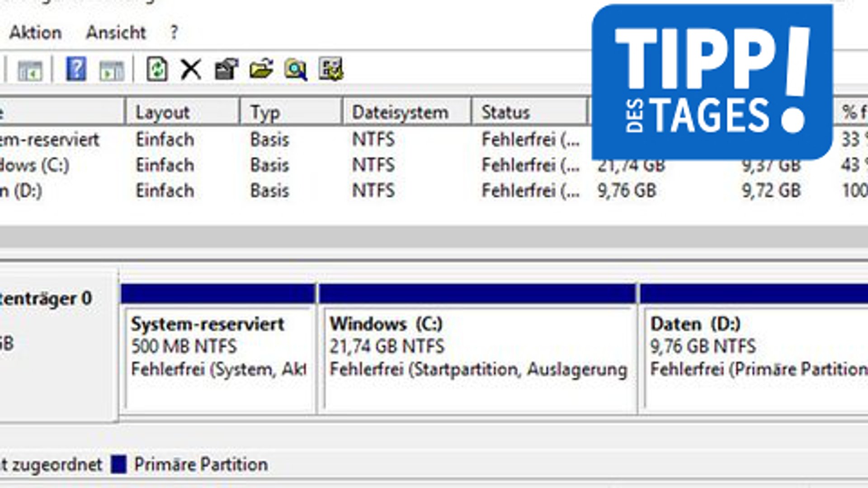
Task: Click the Datenträger 0 disk label
Action: [45, 298]
